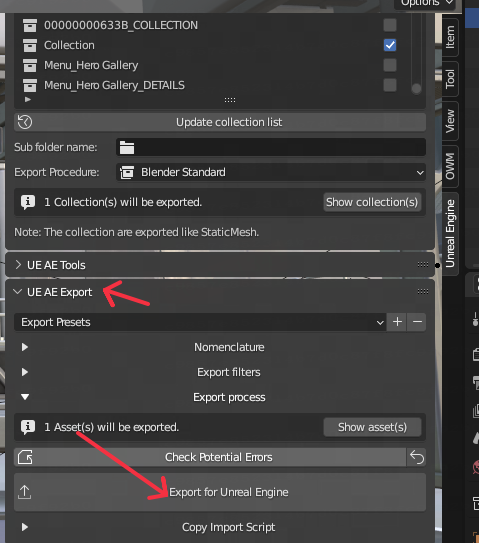
Task: Uncheck the Collection checkbox
Action: (390, 45)
